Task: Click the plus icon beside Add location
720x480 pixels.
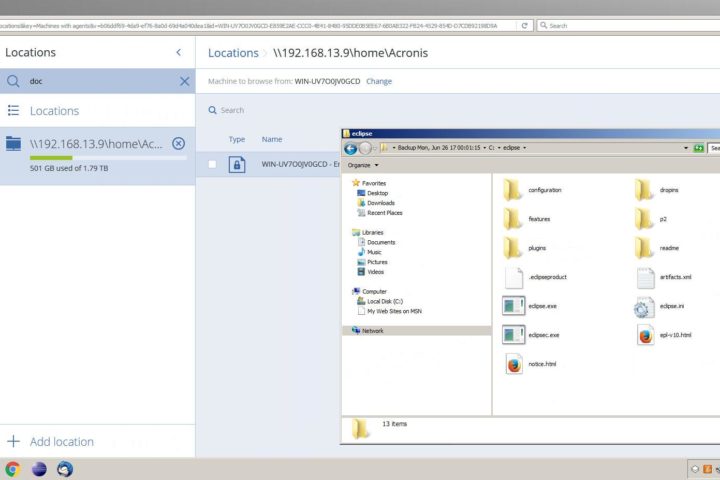Action: click(x=14, y=441)
